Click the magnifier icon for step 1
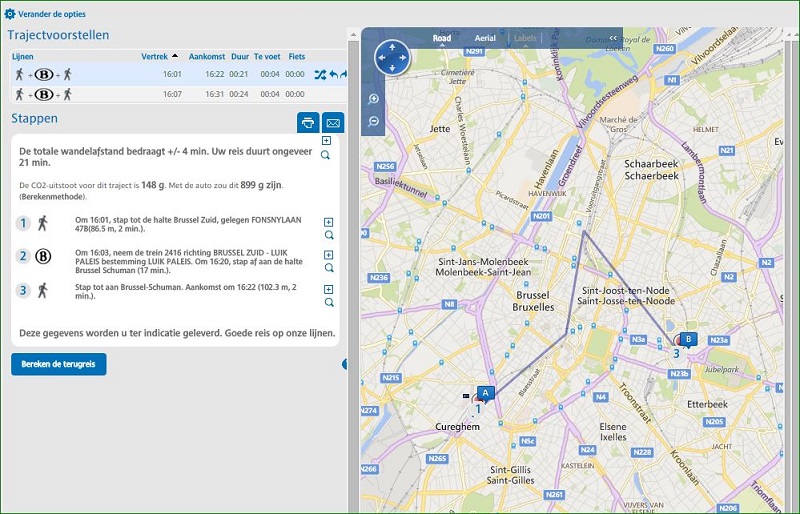This screenshot has height=514, width=800. pyautogui.click(x=327, y=236)
